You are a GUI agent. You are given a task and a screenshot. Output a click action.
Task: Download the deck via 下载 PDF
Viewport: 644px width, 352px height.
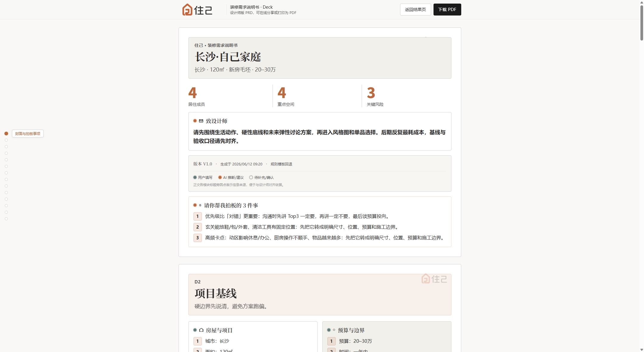click(447, 10)
